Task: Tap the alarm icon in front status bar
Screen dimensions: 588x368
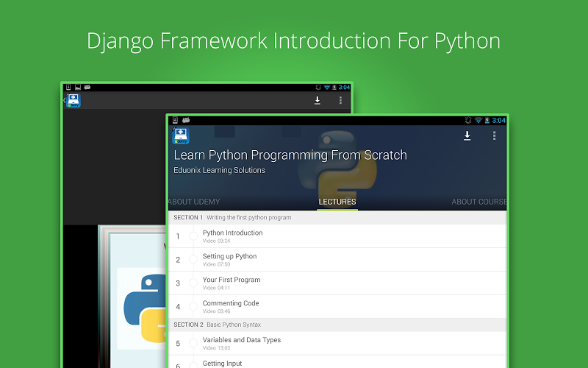Action: point(467,120)
